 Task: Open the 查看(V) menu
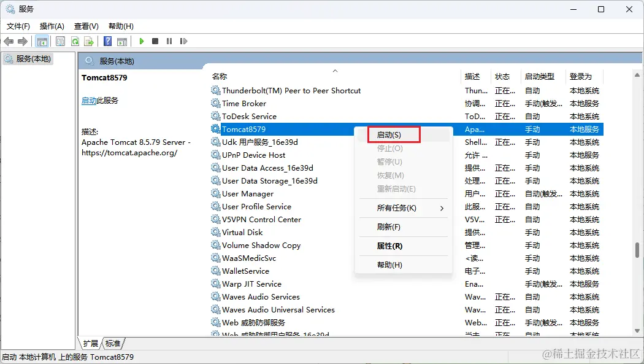click(86, 26)
